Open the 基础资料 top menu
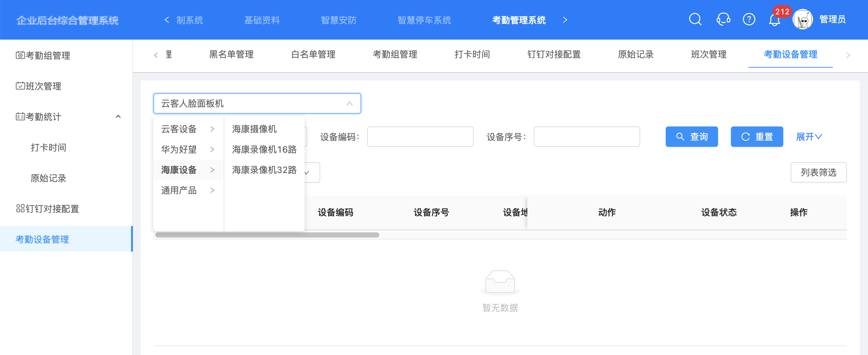 pyautogui.click(x=262, y=20)
